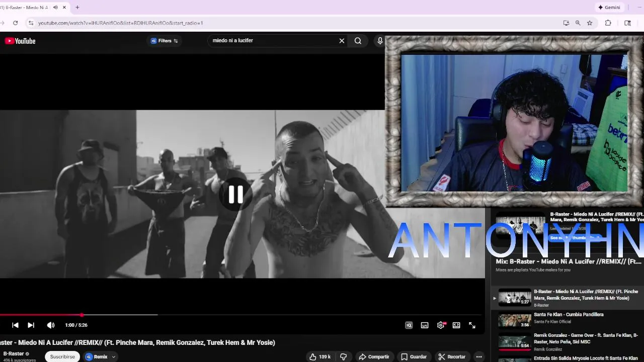Clear the search field text
644x362 pixels.
342,41
